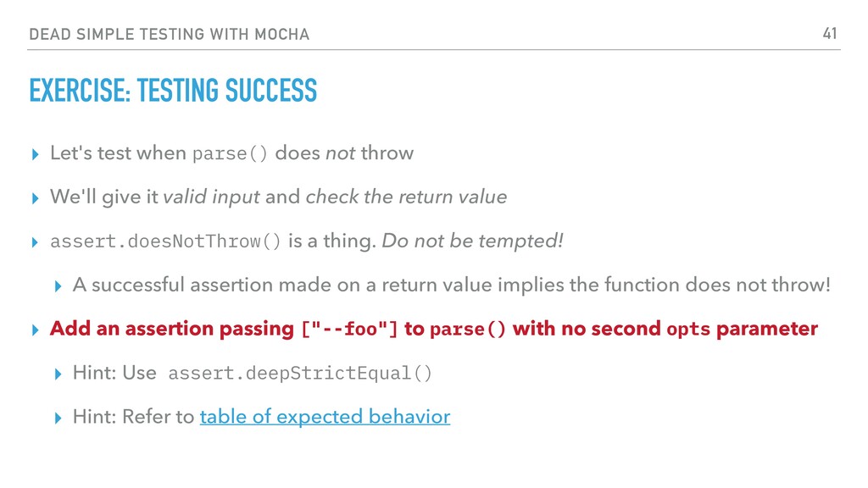Click the parse() code in first bullet
This screenshot has width=868, height=488.
tap(230, 153)
